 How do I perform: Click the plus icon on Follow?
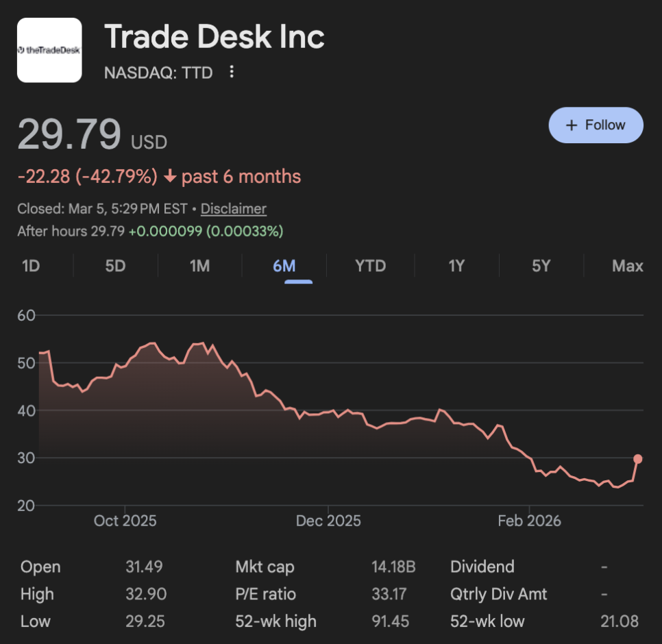tap(571, 125)
